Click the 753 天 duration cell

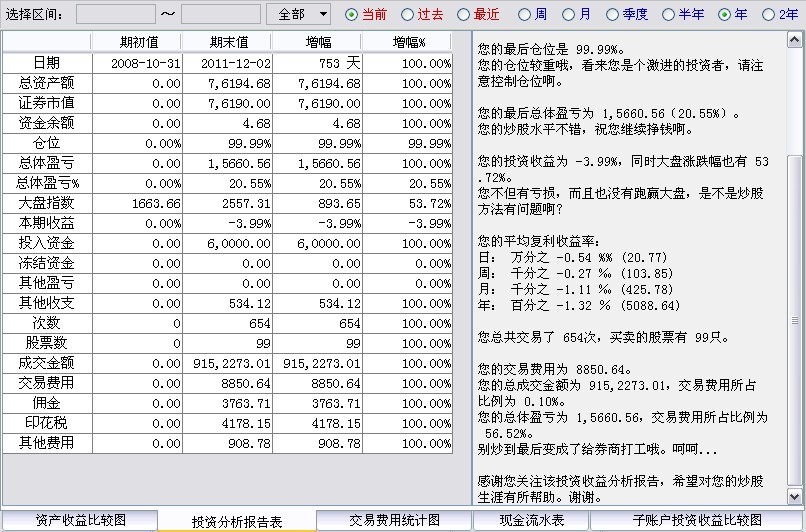pyautogui.click(x=318, y=63)
